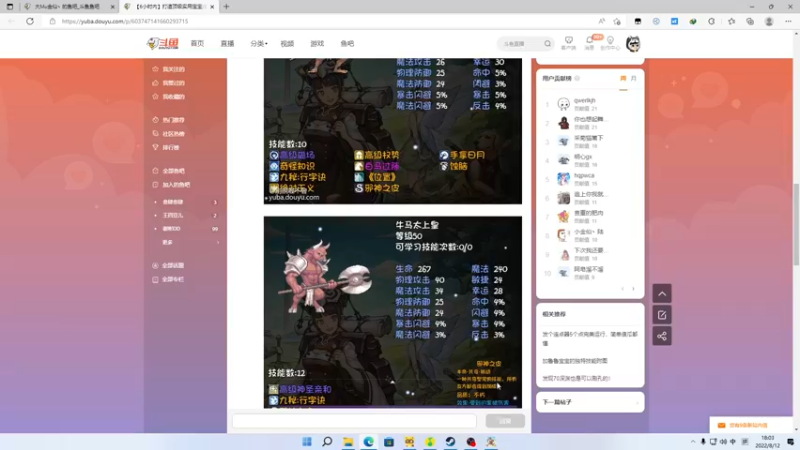Click the info icon beside 用户贡献榜
Viewport: 800px width, 450px height.
tap(578, 79)
